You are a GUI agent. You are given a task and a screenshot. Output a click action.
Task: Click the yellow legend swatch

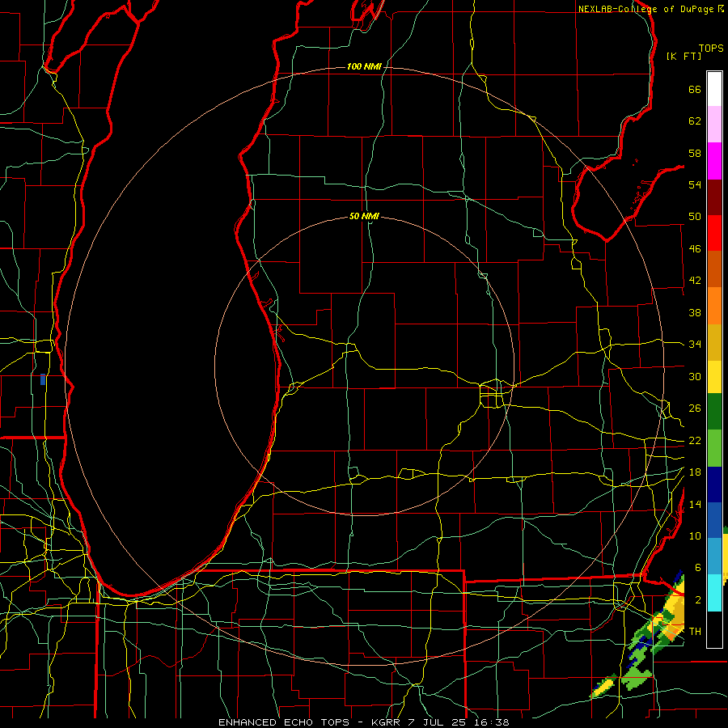click(x=714, y=376)
